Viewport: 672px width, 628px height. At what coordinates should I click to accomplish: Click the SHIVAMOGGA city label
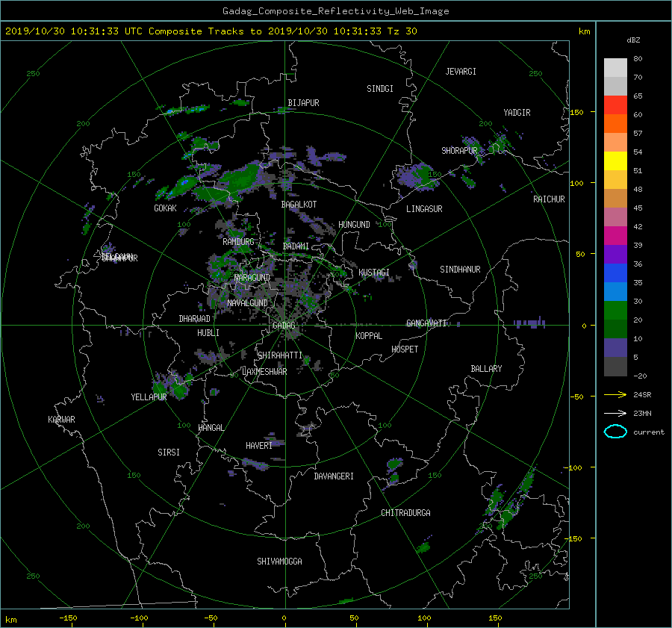[x=279, y=561]
